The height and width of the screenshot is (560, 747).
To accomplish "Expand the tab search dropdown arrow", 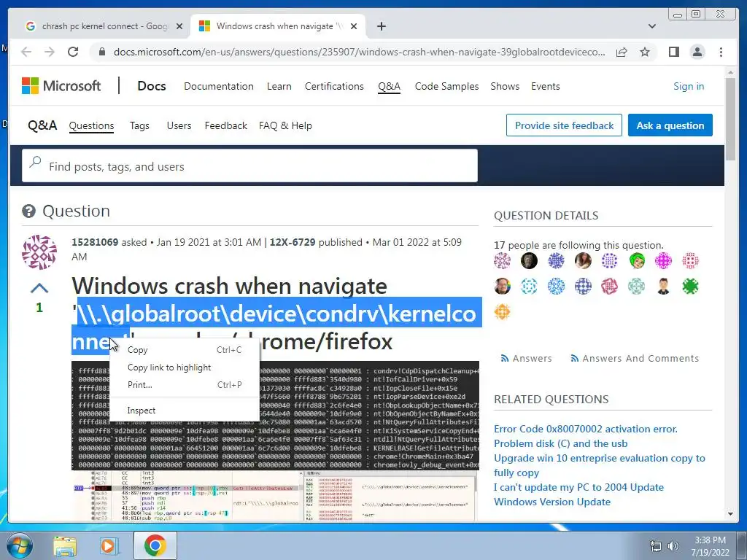I will [x=652, y=26].
